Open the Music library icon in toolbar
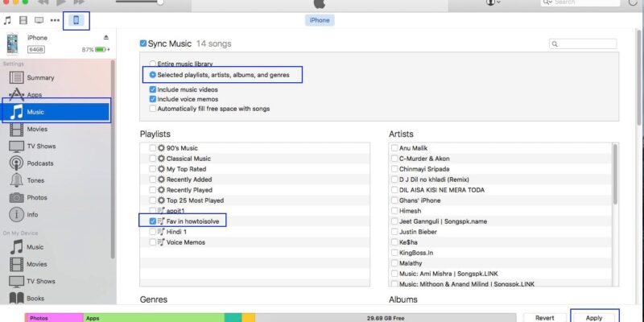 click(7, 21)
